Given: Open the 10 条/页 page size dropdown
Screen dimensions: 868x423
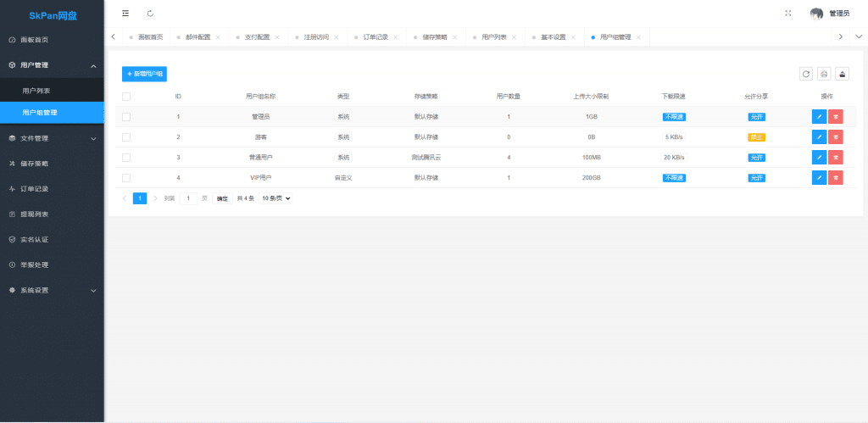Looking at the screenshot, I should pos(275,198).
